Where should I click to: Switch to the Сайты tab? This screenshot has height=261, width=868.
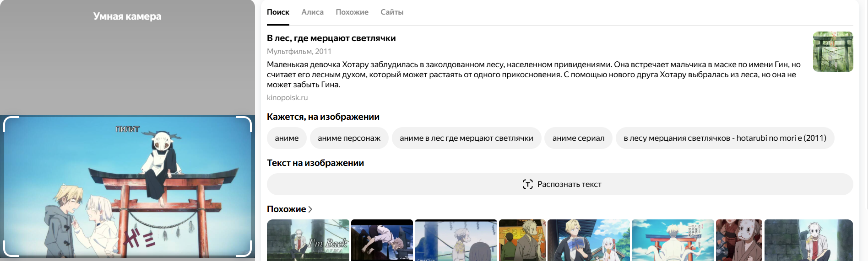point(392,12)
